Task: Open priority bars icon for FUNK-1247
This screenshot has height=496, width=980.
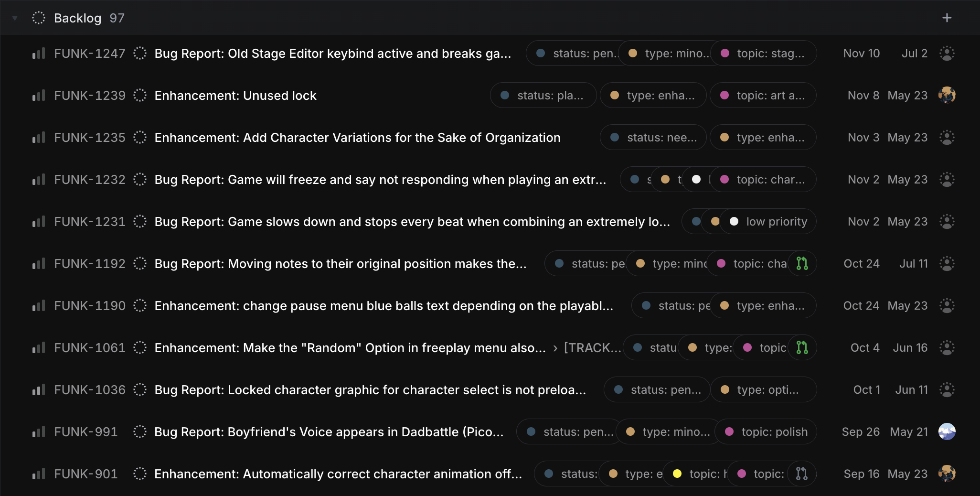Action: click(x=39, y=53)
